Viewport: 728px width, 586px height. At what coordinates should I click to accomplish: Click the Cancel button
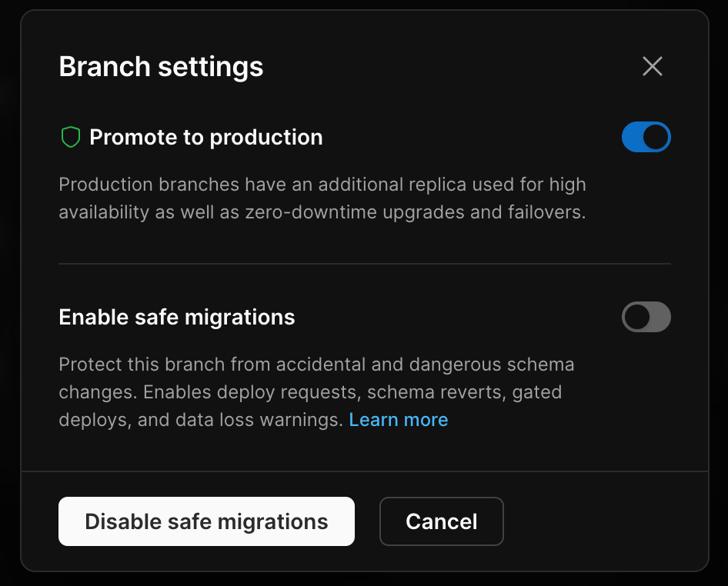click(x=441, y=521)
